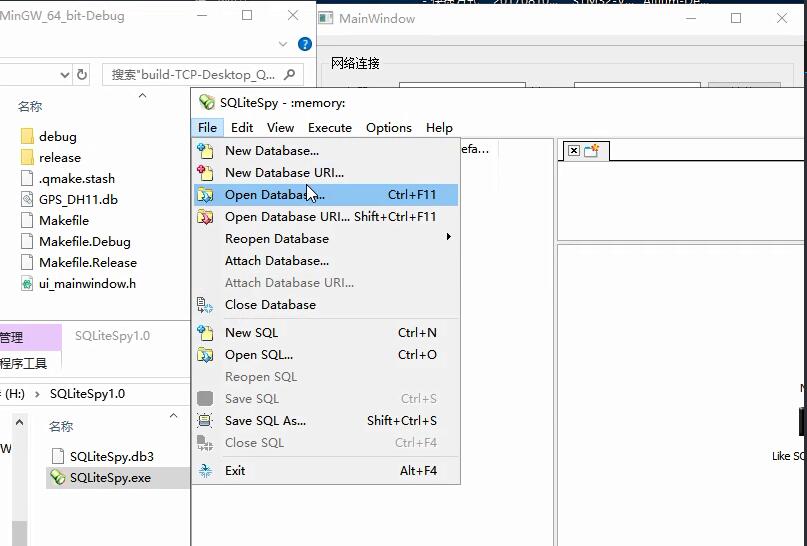Expand the Reopen Database submenu

[326, 239]
